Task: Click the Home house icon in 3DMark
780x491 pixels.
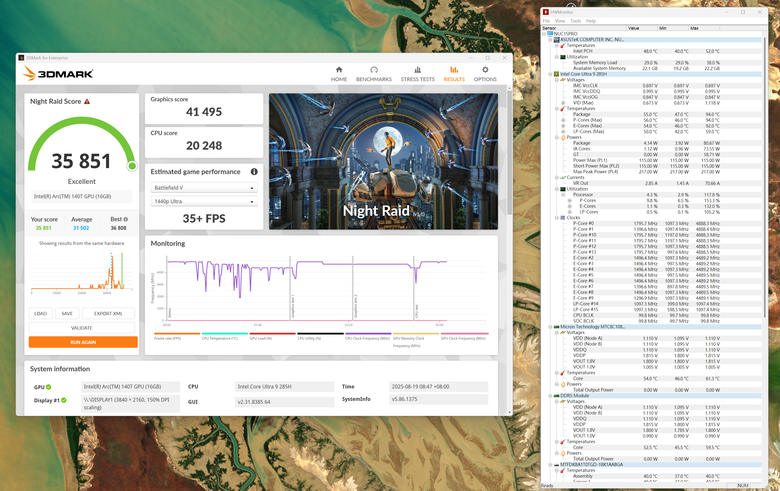Action: coord(339,70)
